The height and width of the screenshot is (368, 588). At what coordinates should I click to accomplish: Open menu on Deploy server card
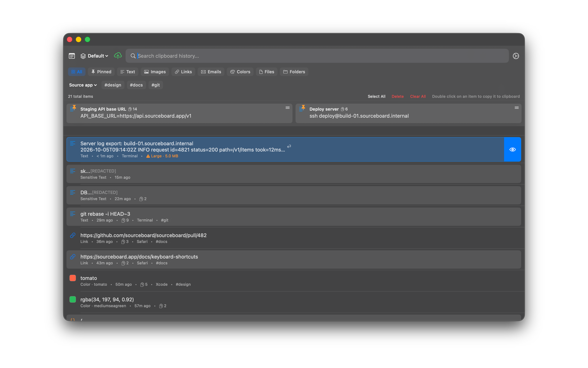click(517, 108)
